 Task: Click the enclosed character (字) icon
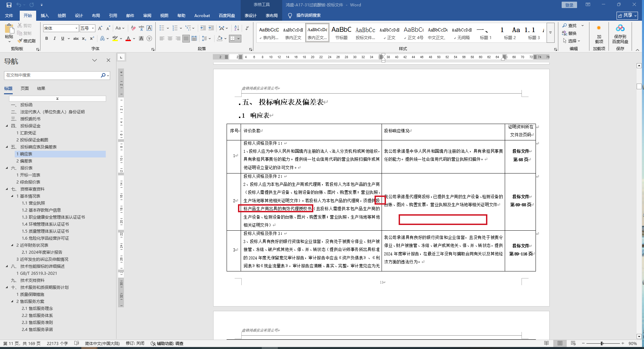pos(149,38)
